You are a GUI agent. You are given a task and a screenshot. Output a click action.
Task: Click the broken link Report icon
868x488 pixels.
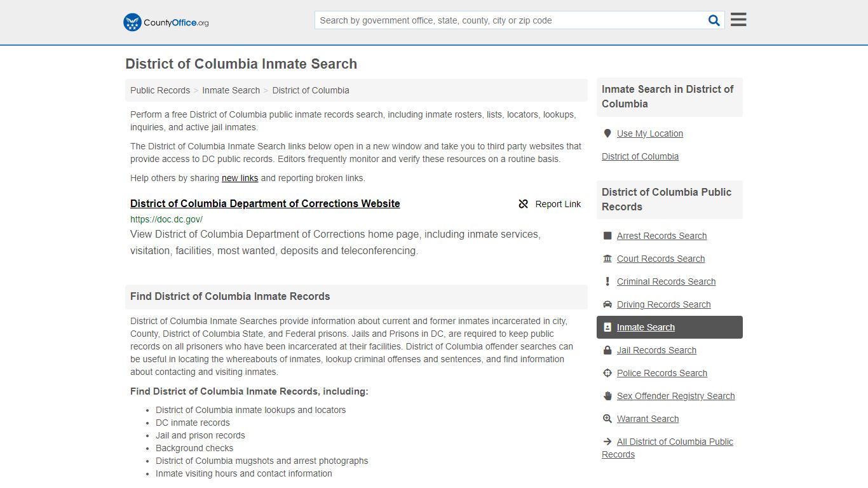click(524, 204)
